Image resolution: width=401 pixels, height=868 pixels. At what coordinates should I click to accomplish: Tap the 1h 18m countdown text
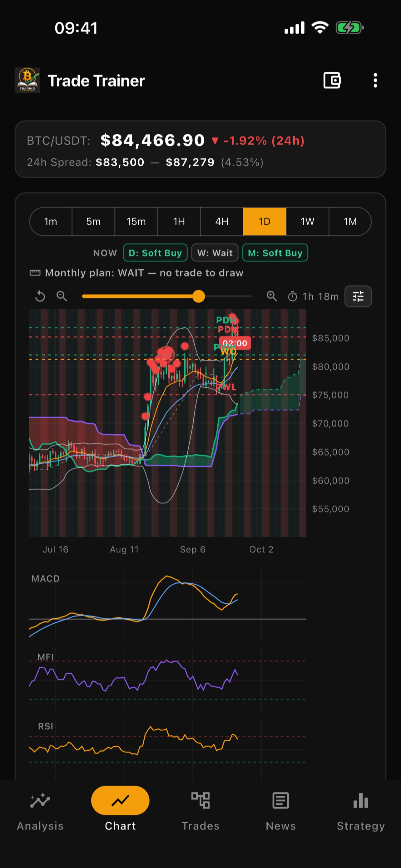pyautogui.click(x=320, y=297)
